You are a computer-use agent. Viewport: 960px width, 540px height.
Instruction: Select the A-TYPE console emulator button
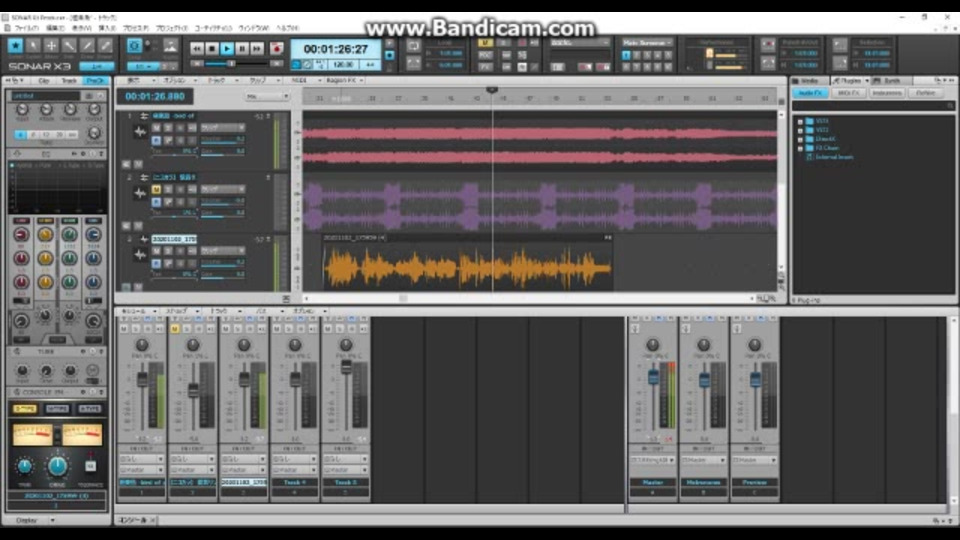point(89,409)
